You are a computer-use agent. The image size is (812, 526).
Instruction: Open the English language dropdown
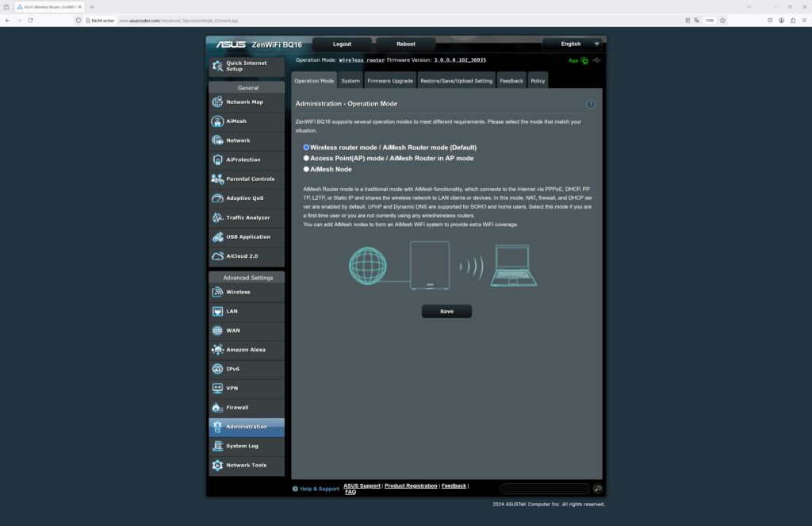click(x=573, y=44)
